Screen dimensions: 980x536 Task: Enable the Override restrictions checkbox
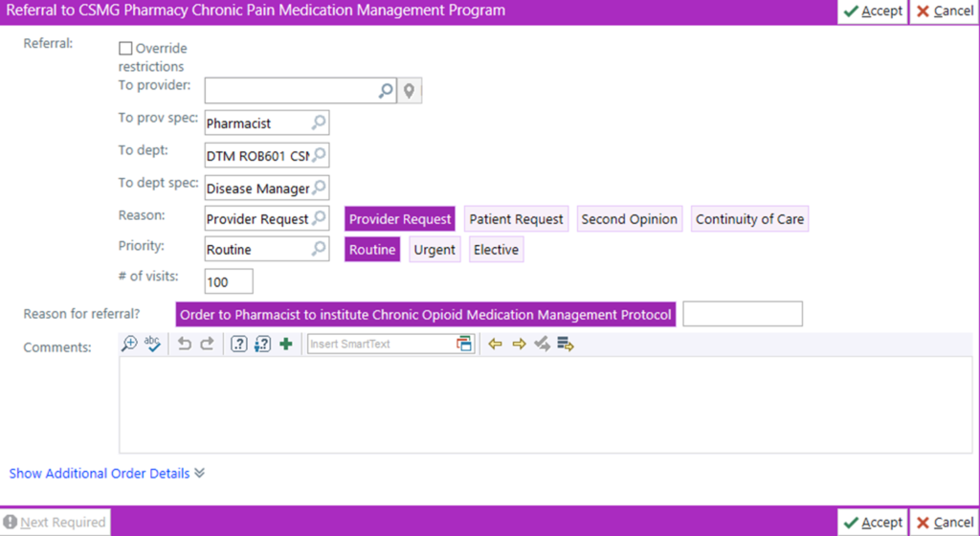[x=125, y=49]
